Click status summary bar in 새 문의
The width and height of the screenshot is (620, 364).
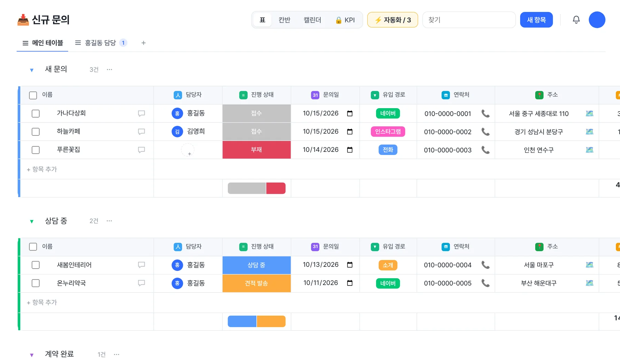click(x=257, y=188)
